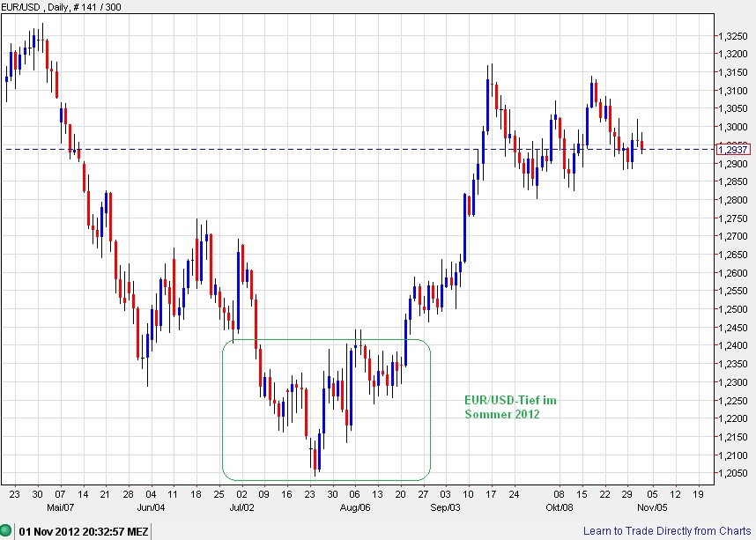
Task: Click the 1,3200 price axis label
Action: point(733,54)
